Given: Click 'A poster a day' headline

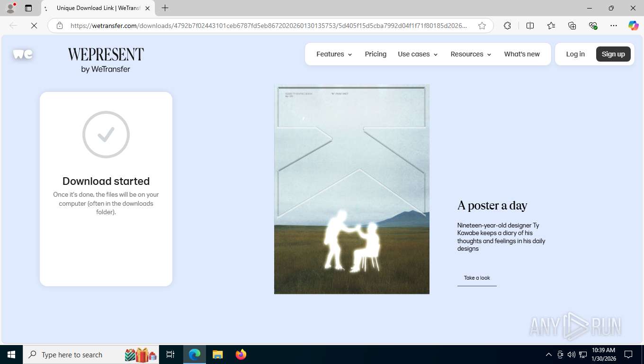Looking at the screenshot, I should pyautogui.click(x=492, y=205).
